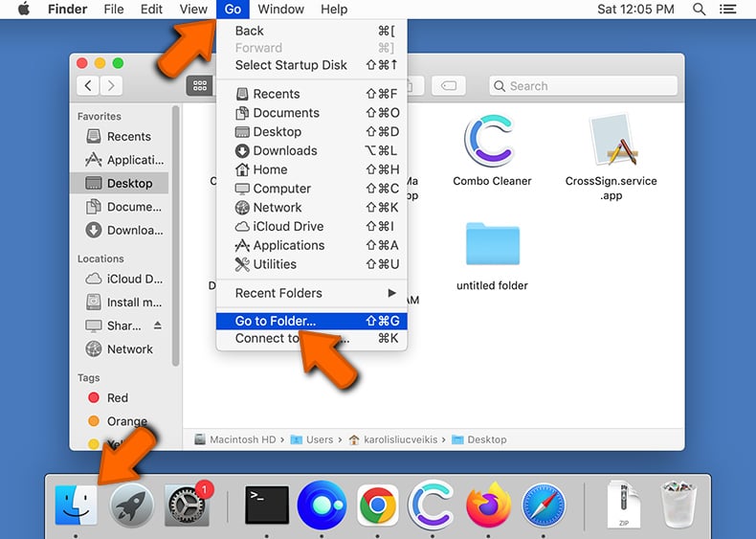Launch Firefox from the Dock
The image size is (756, 539).
pos(488,505)
